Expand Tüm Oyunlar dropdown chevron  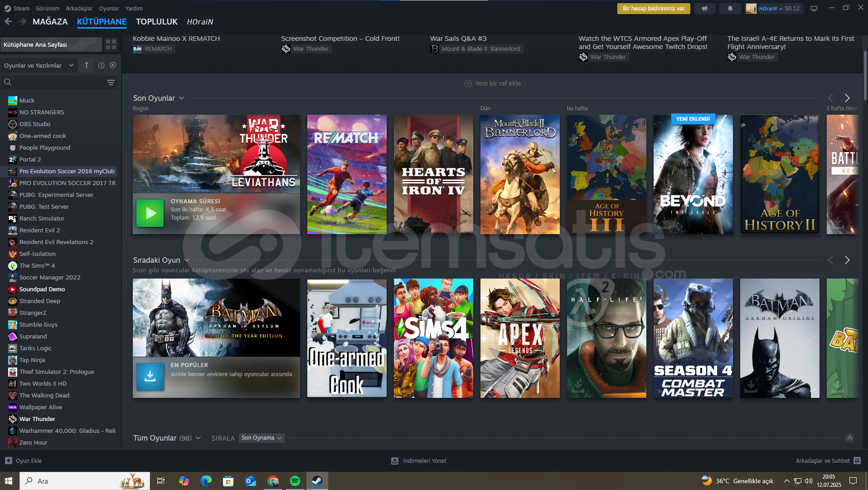click(198, 438)
